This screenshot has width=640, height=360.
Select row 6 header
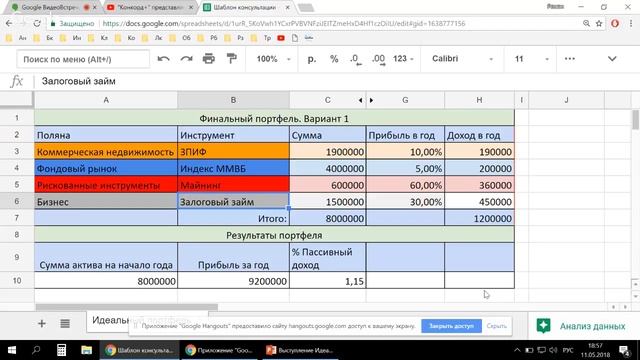pos(17,201)
